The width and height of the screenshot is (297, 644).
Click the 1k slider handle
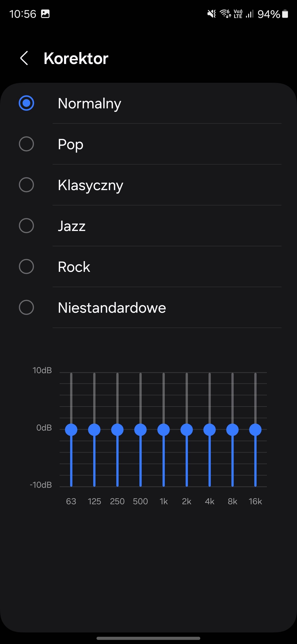(164, 430)
